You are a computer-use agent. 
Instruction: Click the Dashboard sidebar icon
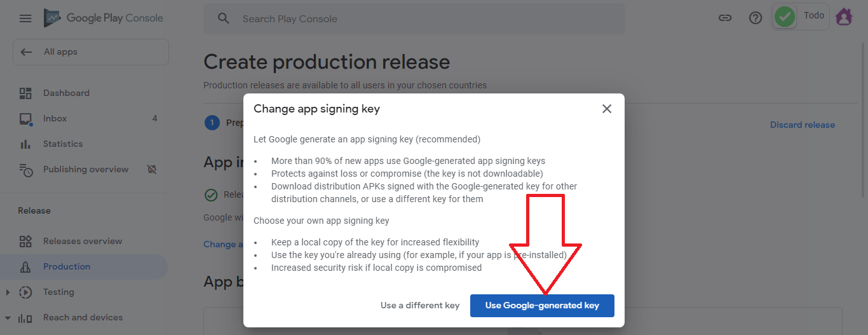coord(25,93)
